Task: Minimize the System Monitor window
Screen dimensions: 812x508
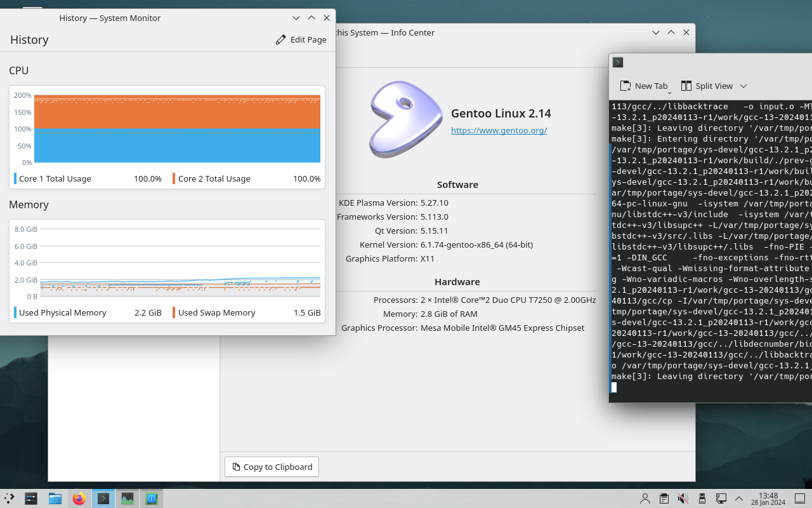Action: click(x=296, y=18)
